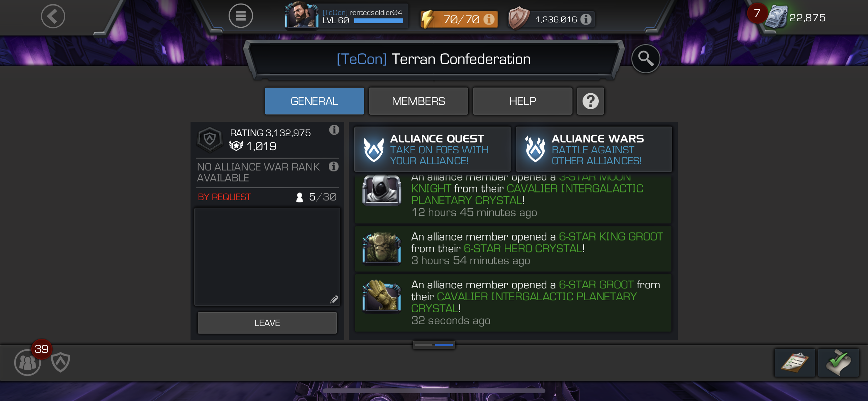Screen dimensions: 868x401
Task: Show alliance rating info
Action: [334, 130]
